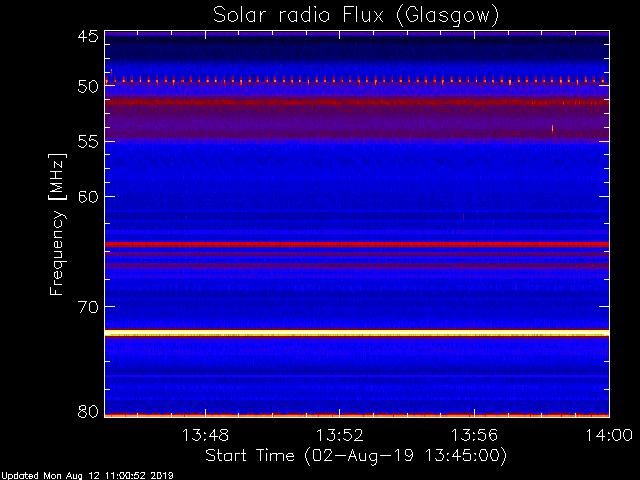
Task: Click the '14:00' time axis label
Action: 609,435
